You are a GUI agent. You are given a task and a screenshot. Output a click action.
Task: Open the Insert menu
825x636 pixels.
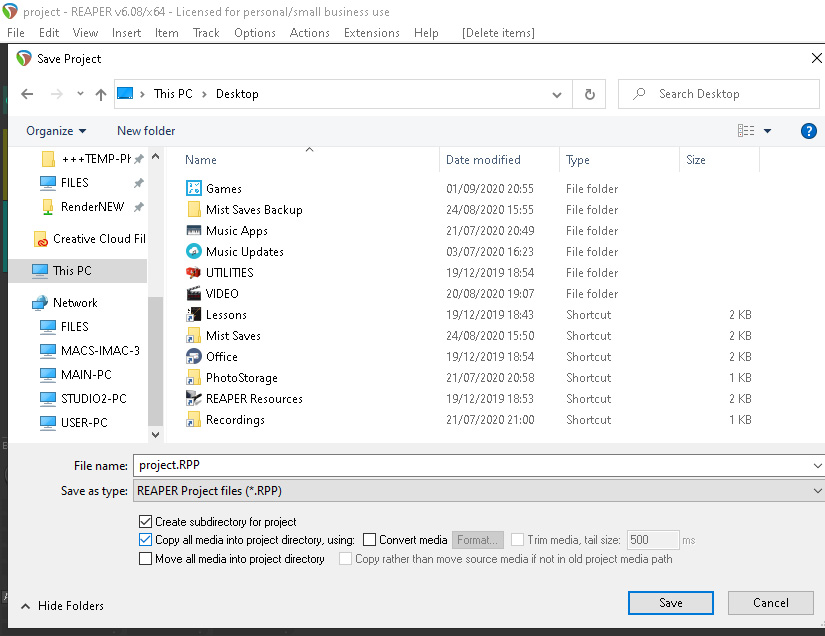coord(126,33)
